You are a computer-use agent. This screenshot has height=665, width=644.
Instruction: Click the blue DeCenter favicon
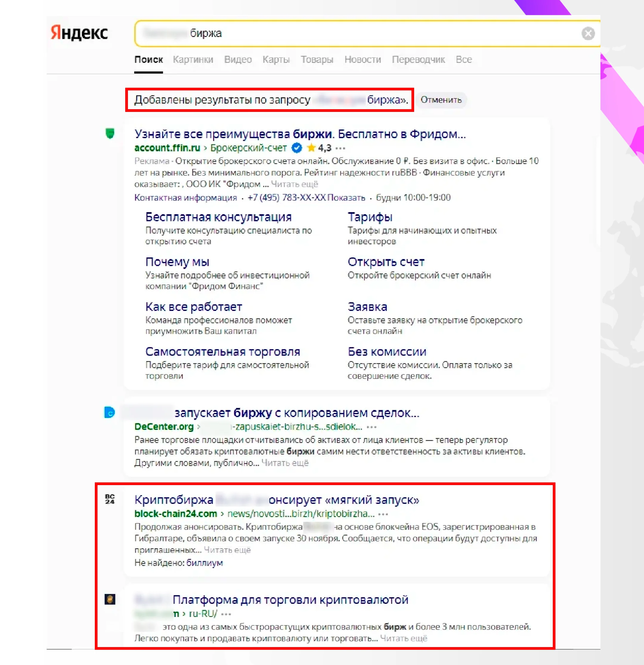click(109, 413)
